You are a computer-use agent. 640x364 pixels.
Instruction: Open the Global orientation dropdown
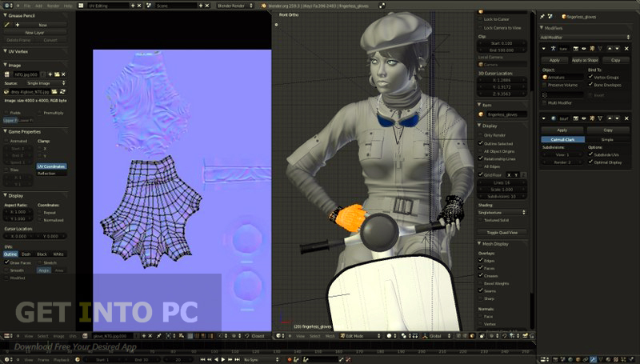click(435, 336)
